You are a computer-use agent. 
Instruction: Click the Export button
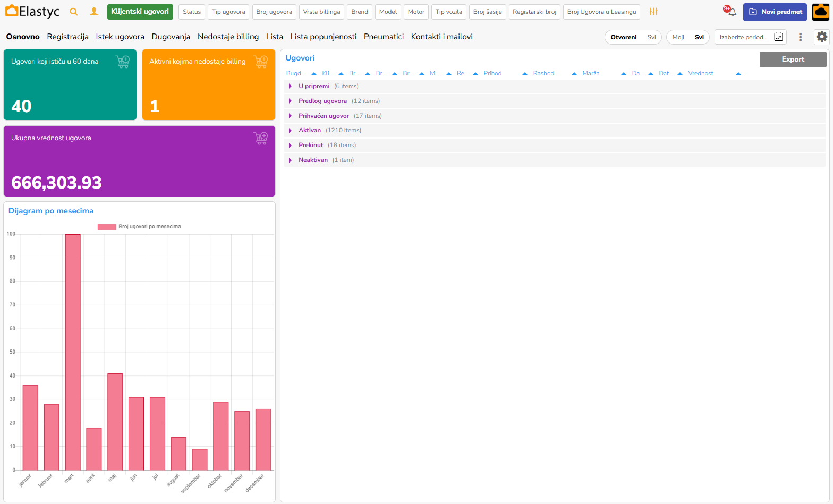coord(793,59)
